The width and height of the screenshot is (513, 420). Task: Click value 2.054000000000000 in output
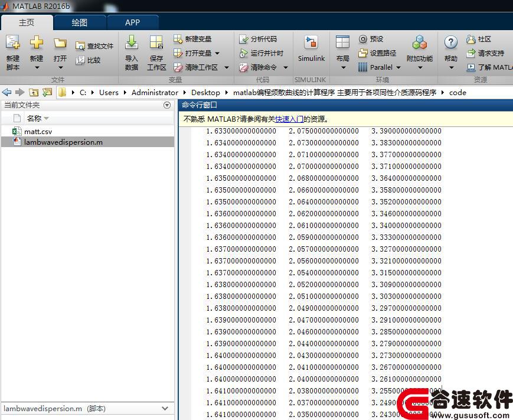pyautogui.click(x=324, y=273)
